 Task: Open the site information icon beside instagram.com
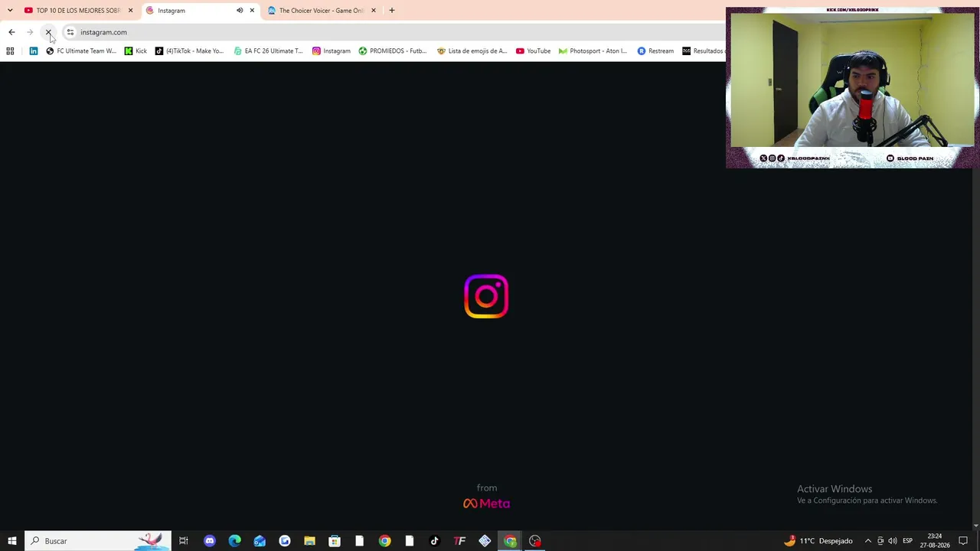tap(70, 32)
